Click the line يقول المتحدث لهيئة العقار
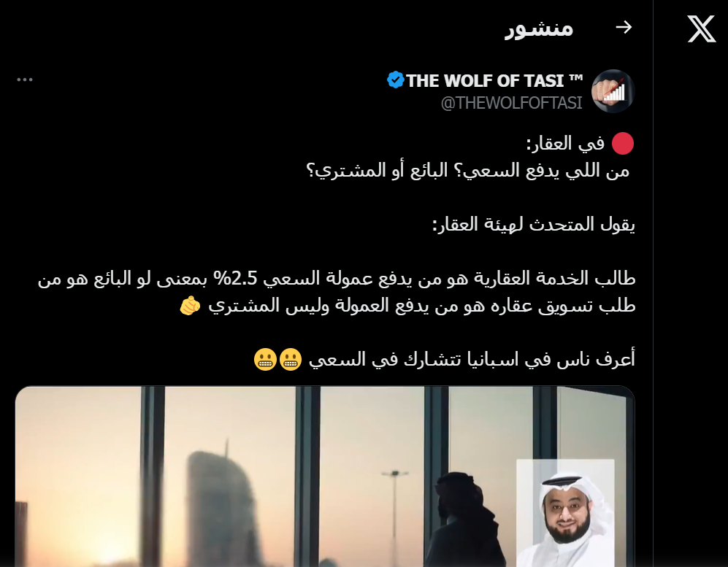Screen dimensions: 728x567 pyautogui.click(x=534, y=225)
